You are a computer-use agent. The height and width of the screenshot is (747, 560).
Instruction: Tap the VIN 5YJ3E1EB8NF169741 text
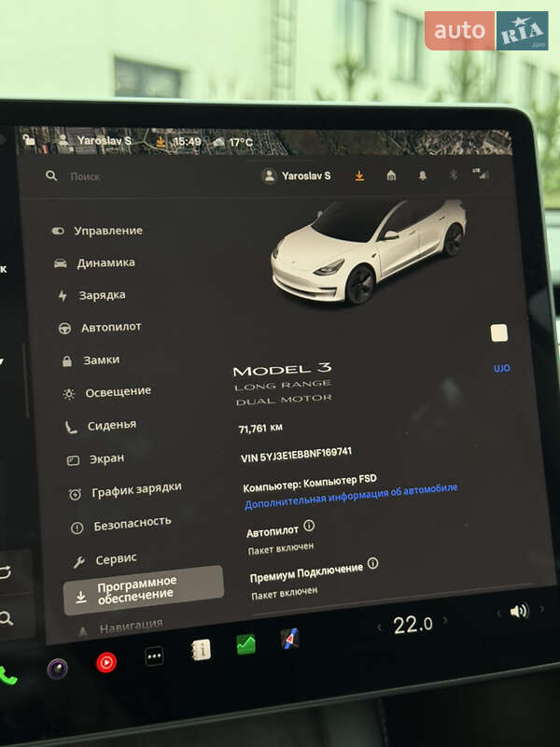pos(296,455)
